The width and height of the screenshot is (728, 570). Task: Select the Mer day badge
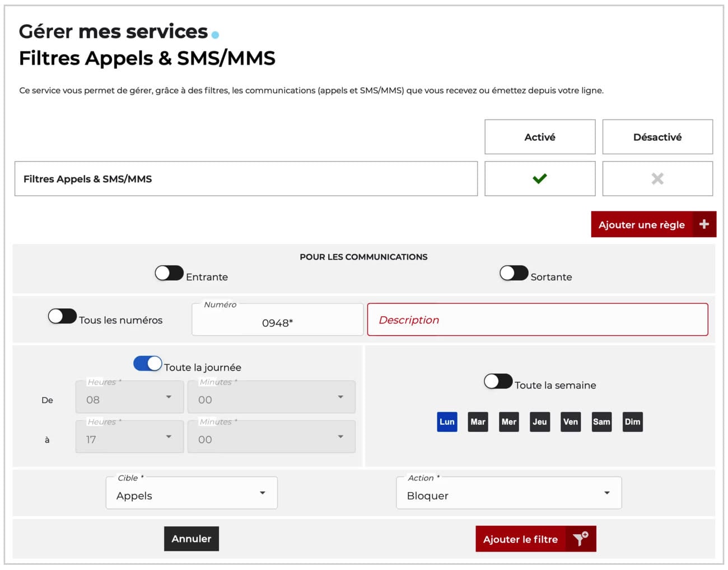click(508, 422)
